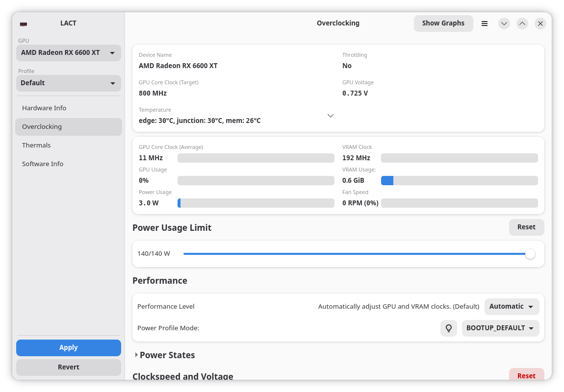The width and height of the screenshot is (564, 392).
Task: Click the 0.725 V GPU voltage value
Action: [x=355, y=94]
